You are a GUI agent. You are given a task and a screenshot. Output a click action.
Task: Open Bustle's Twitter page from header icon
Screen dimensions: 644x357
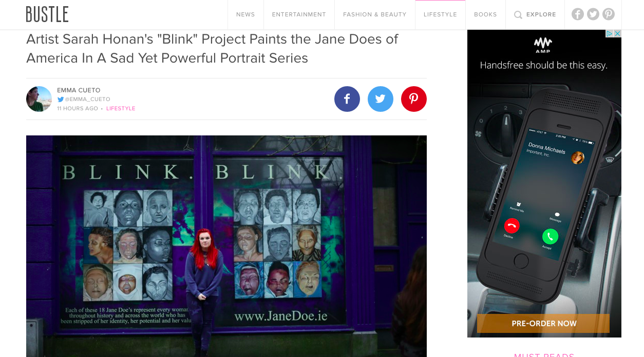(593, 14)
